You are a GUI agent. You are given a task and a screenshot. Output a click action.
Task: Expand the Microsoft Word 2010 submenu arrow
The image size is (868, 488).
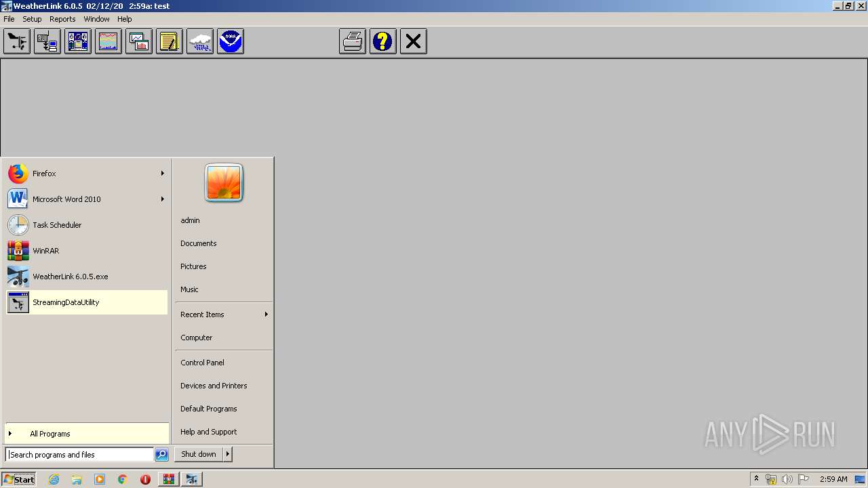tap(163, 199)
